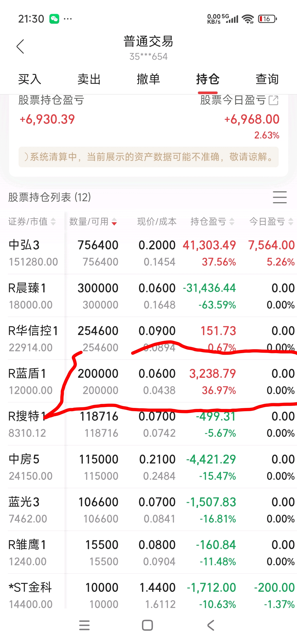Switch to the 买入 tab

(29, 79)
